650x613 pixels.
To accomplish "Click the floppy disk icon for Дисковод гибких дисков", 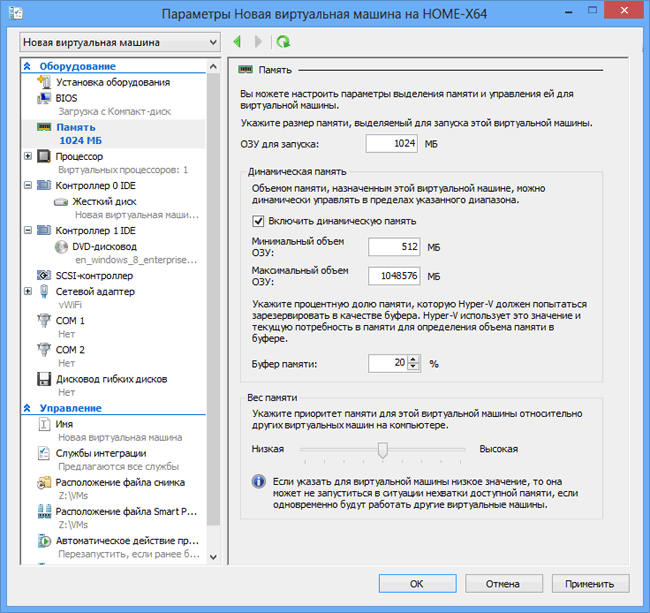I will tap(44, 379).
